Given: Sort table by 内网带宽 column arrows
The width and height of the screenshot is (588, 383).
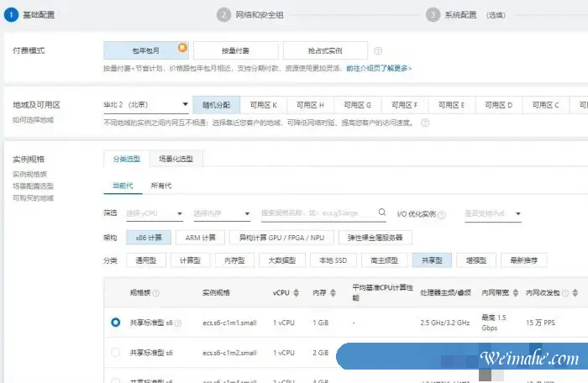Looking at the screenshot, I should [x=515, y=292].
